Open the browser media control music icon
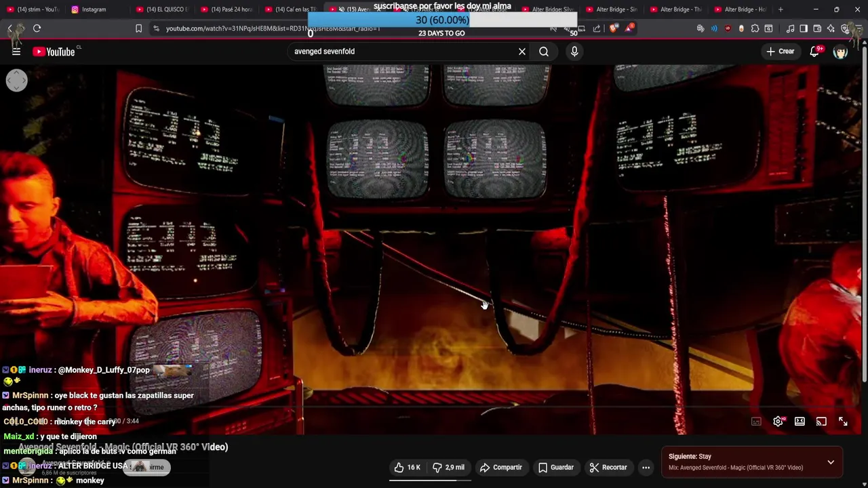The width and height of the screenshot is (868, 488). click(x=790, y=28)
